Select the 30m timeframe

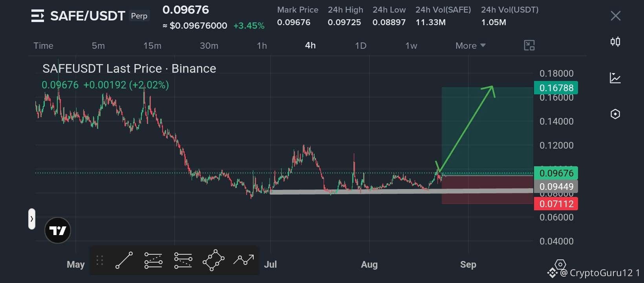(209, 46)
